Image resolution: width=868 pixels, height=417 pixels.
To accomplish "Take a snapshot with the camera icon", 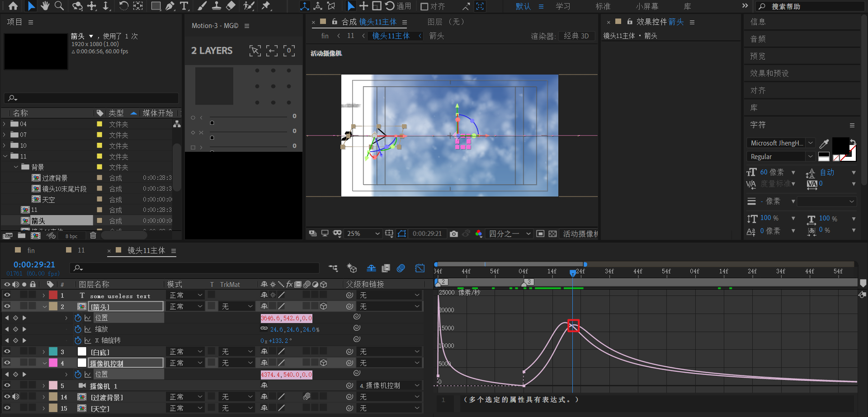I will pos(454,234).
